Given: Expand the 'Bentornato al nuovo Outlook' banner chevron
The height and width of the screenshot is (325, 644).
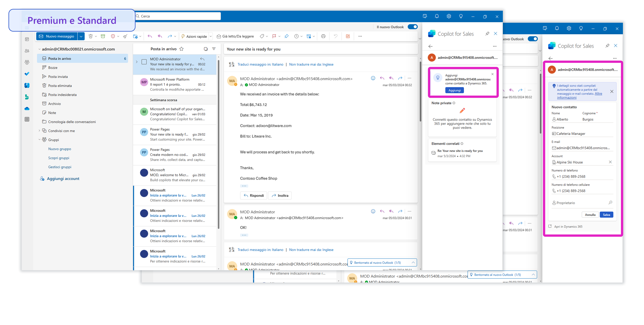Looking at the screenshot, I should 413,263.
